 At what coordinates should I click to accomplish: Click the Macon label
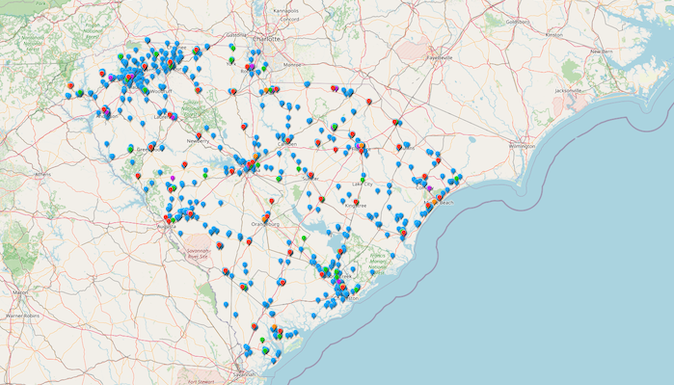20,293
